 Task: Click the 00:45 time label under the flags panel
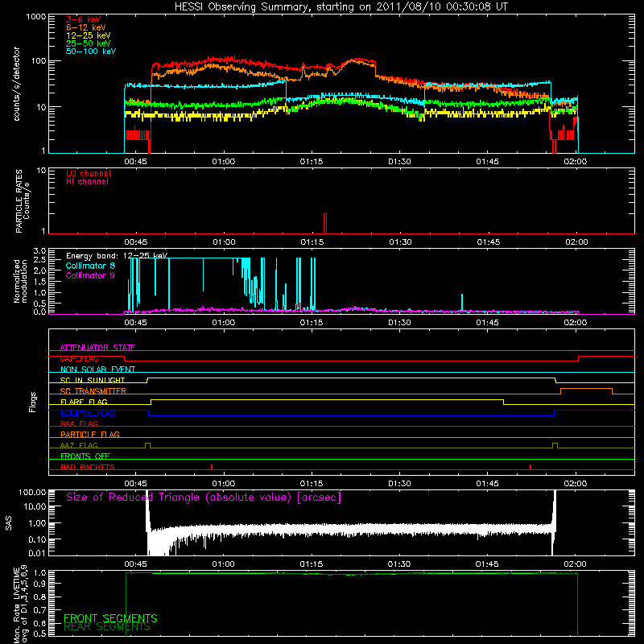[135, 484]
